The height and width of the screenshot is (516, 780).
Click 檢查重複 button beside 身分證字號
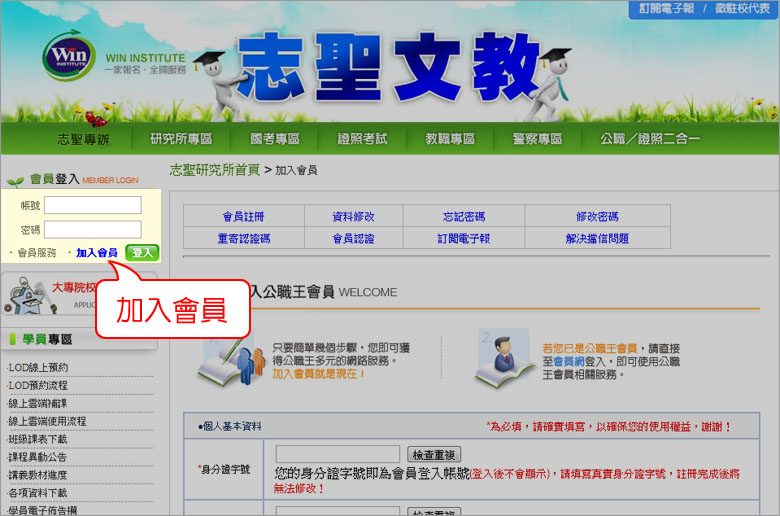(x=434, y=455)
